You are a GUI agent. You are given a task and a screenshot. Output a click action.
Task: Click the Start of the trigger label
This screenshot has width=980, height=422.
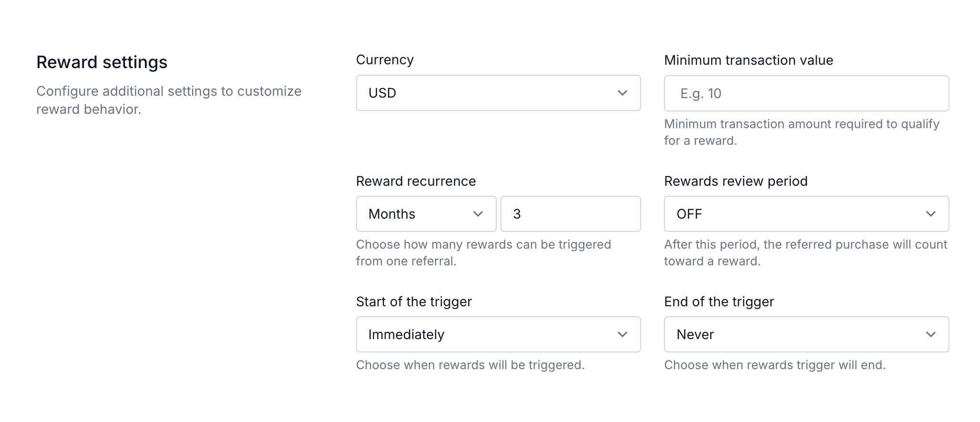coord(414,301)
